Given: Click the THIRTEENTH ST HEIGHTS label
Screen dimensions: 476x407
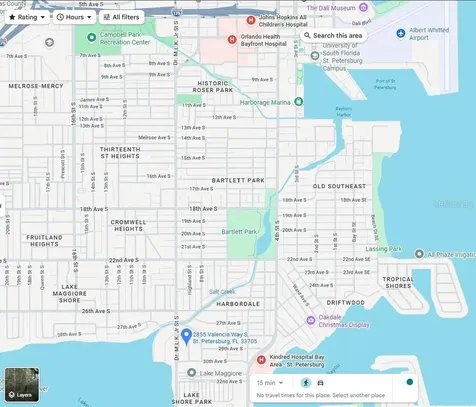Looking at the screenshot, I should pyautogui.click(x=120, y=153).
